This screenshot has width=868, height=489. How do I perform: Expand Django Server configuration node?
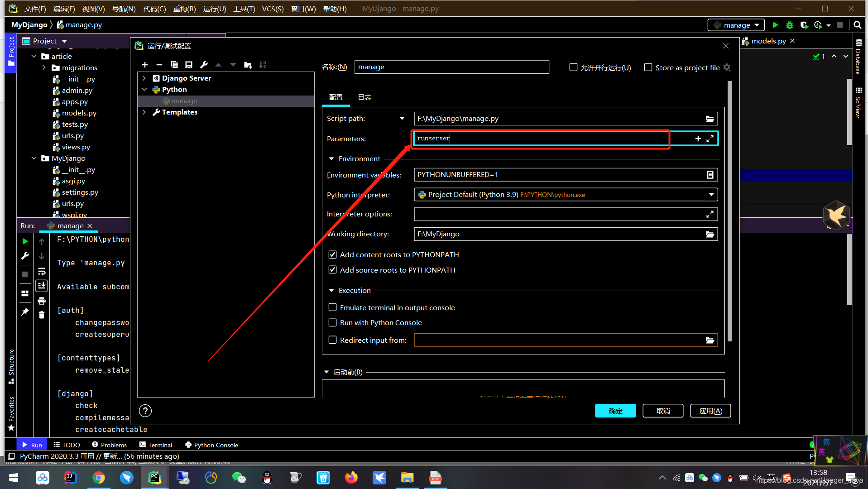[144, 78]
